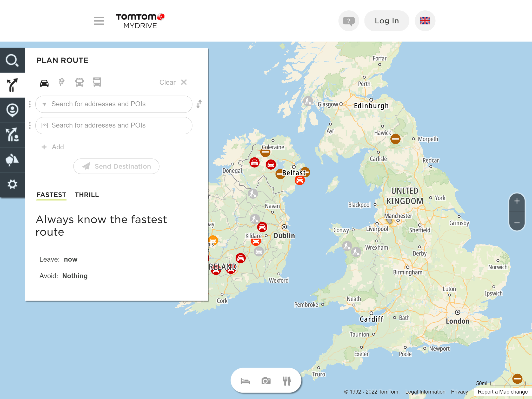Change the Leave time 'now'
532x399 pixels.
click(x=71, y=259)
